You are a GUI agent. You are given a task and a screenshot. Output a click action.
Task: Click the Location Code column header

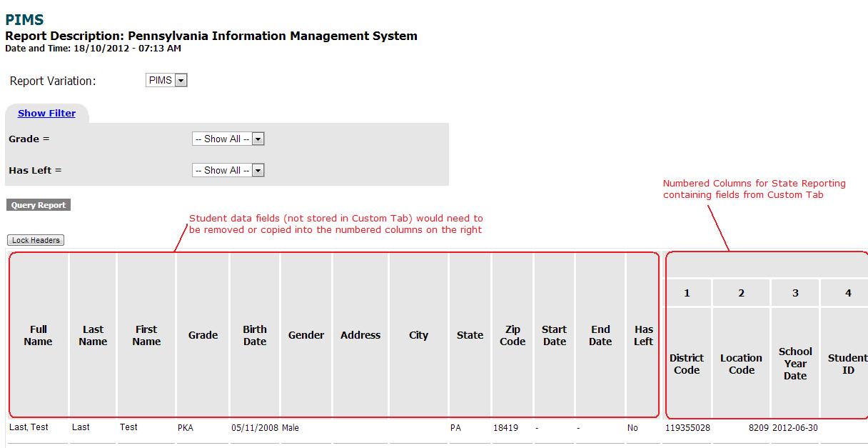(741, 364)
